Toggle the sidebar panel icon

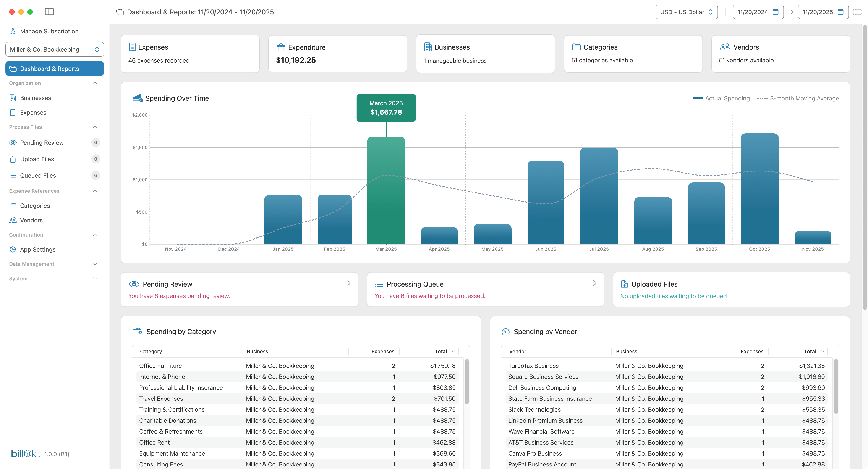click(49, 12)
